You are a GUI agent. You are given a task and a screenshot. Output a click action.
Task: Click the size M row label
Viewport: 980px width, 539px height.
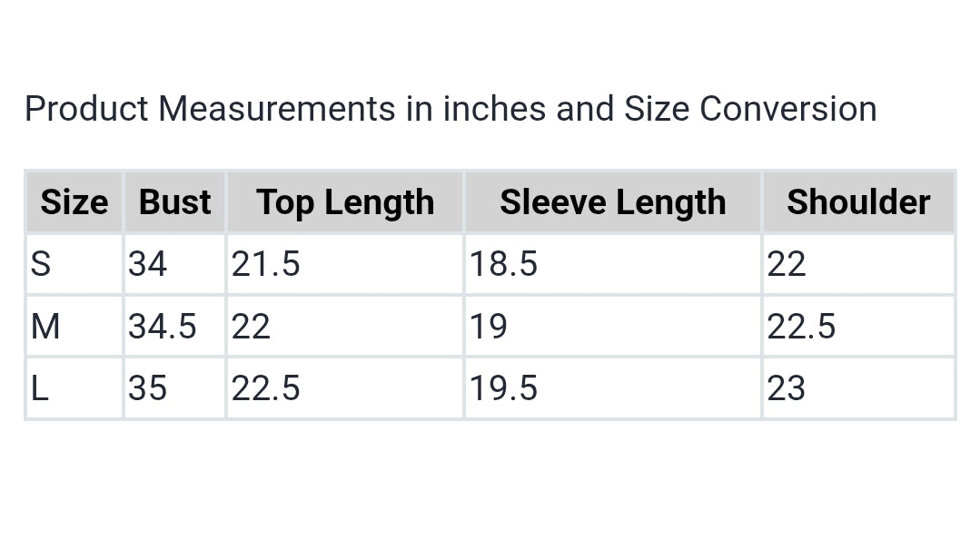[45, 326]
